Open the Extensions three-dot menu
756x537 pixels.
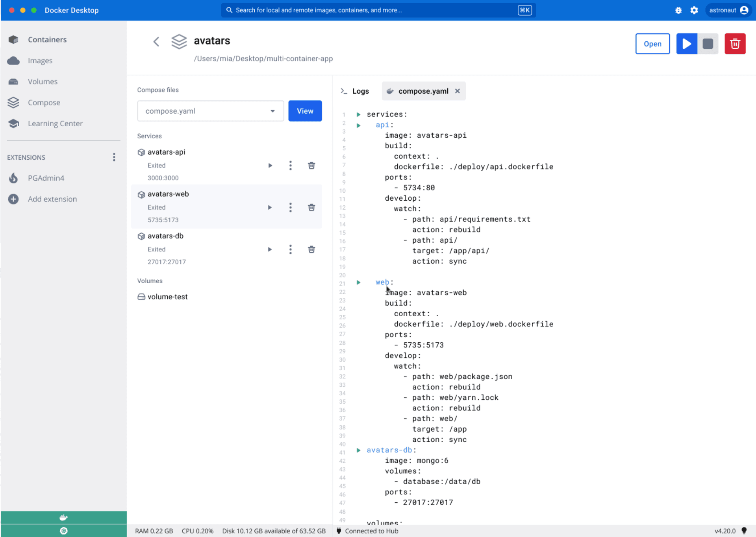click(x=114, y=157)
